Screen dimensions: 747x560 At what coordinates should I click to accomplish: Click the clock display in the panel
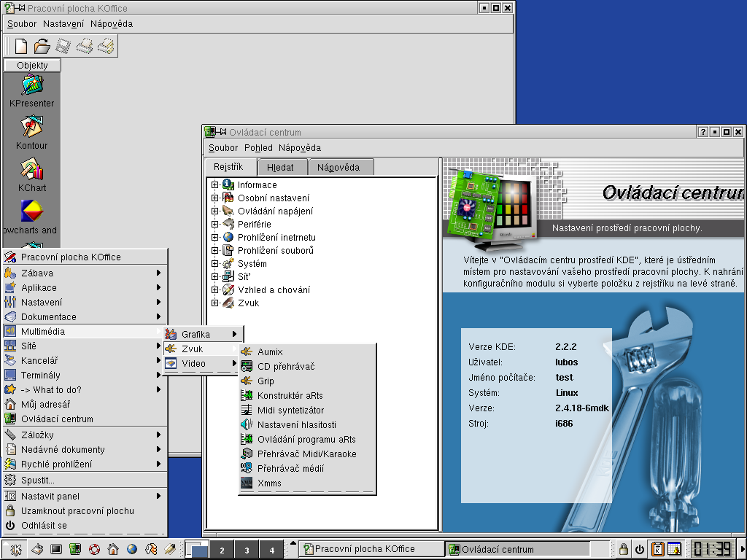[x=712, y=549]
